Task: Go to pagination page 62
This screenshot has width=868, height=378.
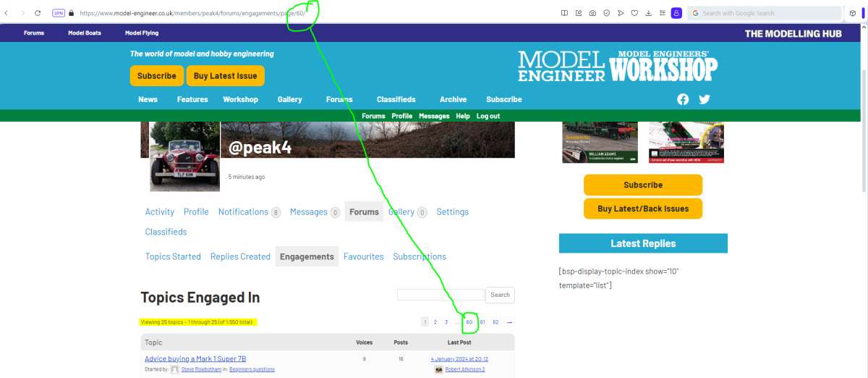Action: pyautogui.click(x=495, y=322)
